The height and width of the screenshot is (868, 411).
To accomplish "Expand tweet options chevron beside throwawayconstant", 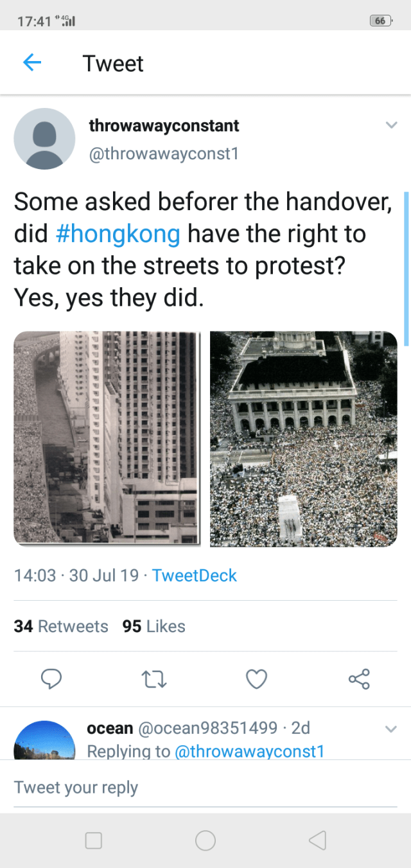I will click(x=391, y=125).
